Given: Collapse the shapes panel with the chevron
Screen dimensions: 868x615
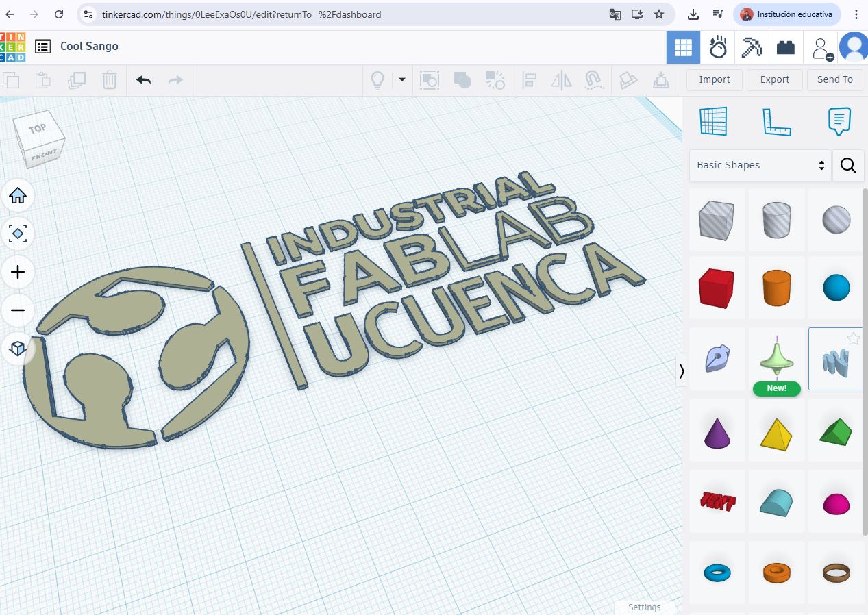Looking at the screenshot, I should [681, 371].
